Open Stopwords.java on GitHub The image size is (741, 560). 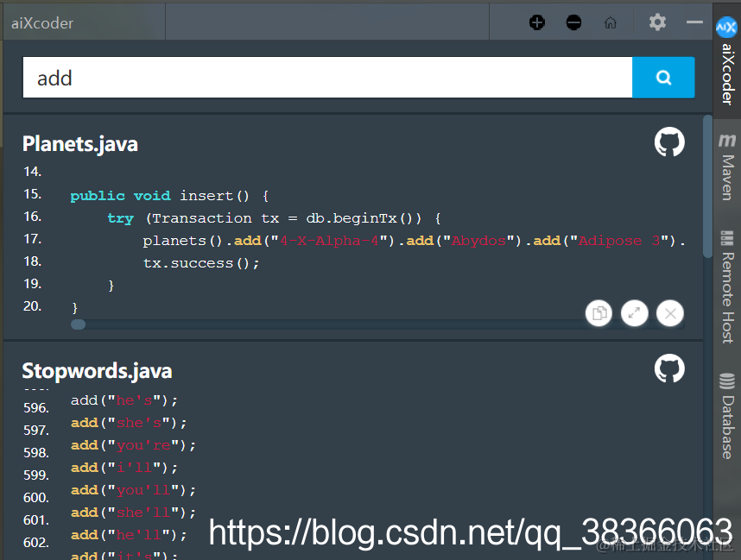pos(669,368)
